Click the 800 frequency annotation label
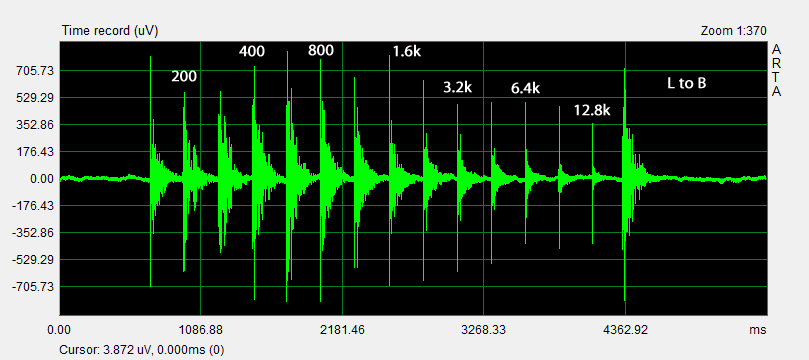Viewport: 809px width, 360px height. 321,51
